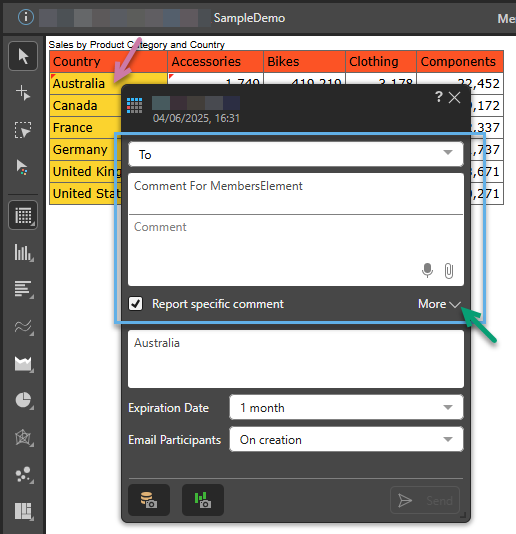Open the To recipients dropdown
The height and width of the screenshot is (534, 516).
tap(296, 154)
